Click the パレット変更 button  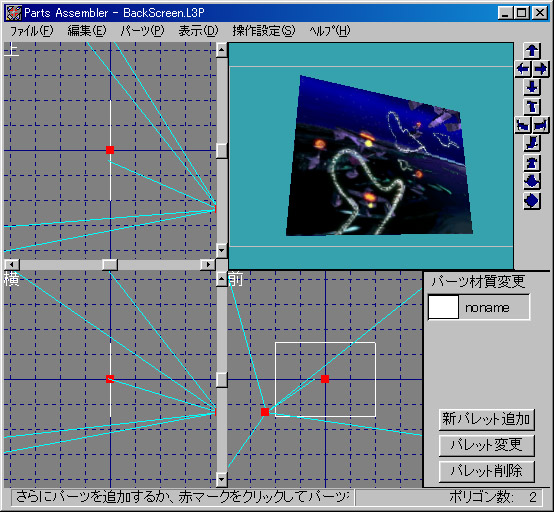[x=486, y=445]
